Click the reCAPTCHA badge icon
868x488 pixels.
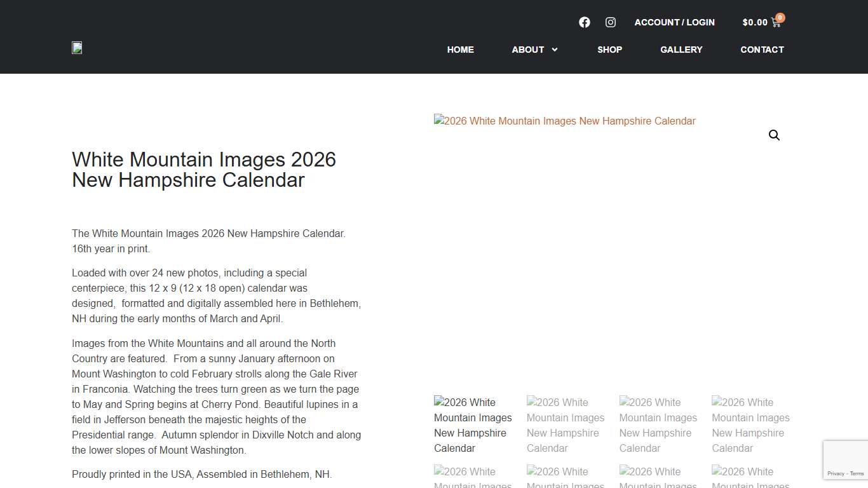[x=845, y=456]
